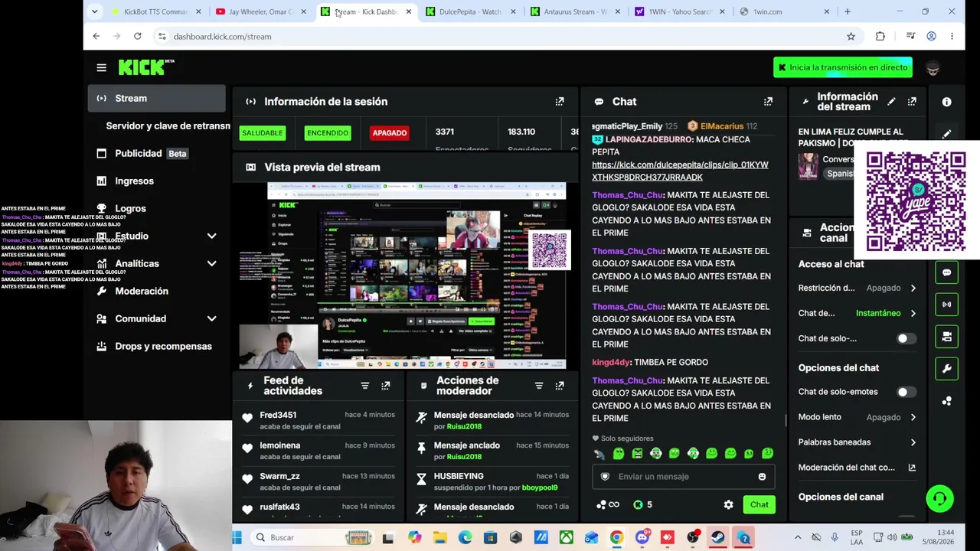
Task: Open the Kick hamburger menu
Action: (x=101, y=67)
